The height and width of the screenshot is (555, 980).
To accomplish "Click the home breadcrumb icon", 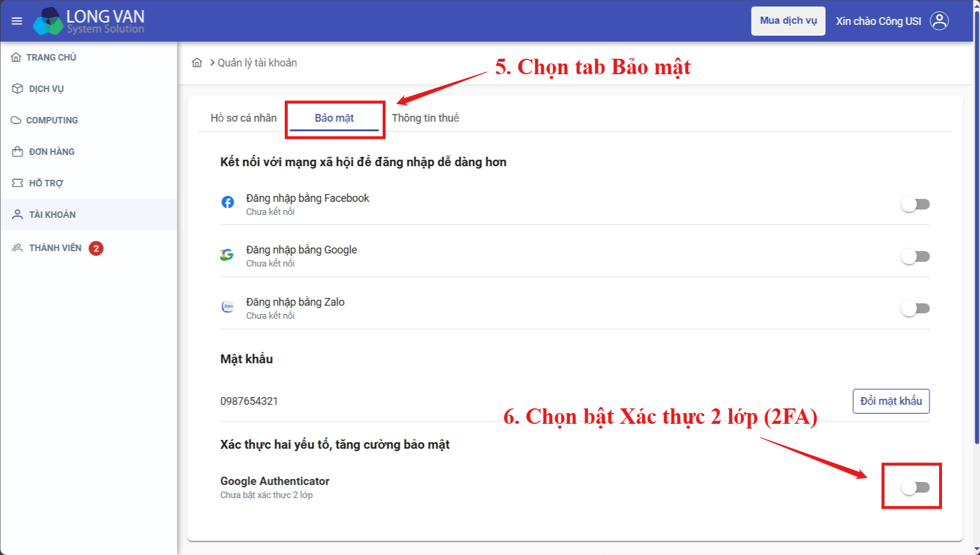I will 197,63.
